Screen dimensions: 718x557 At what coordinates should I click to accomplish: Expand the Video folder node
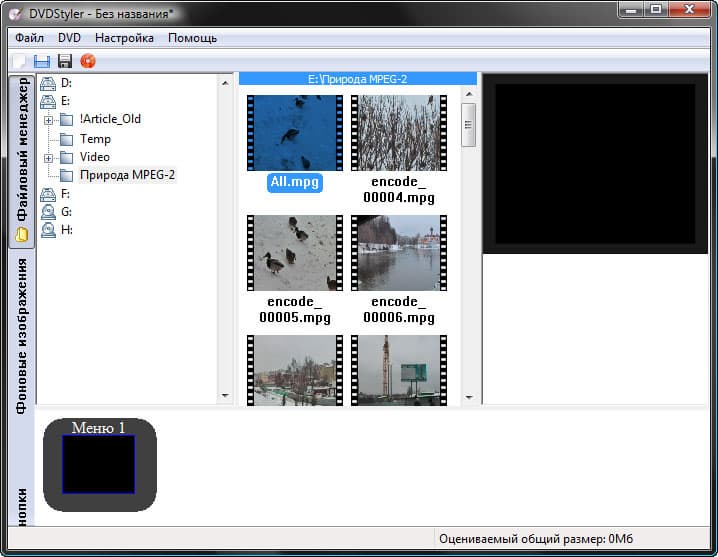49,158
